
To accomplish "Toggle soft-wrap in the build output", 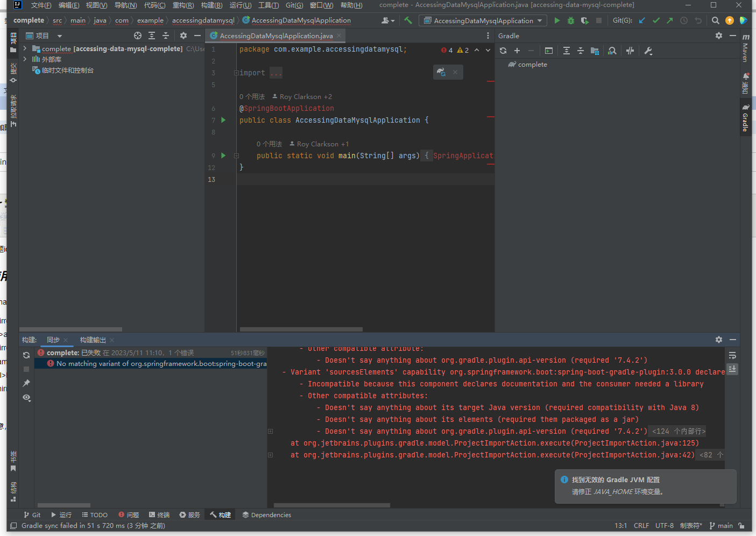I will (x=732, y=356).
